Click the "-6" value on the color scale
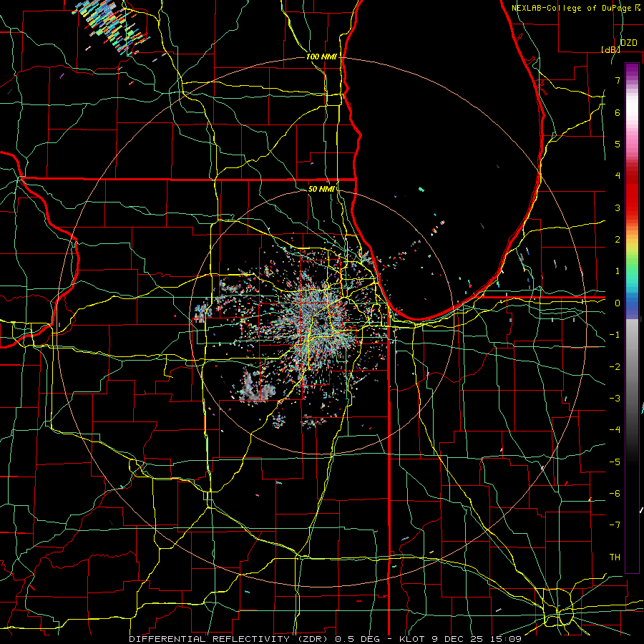Viewport: 644px width, 644px height. (615, 494)
